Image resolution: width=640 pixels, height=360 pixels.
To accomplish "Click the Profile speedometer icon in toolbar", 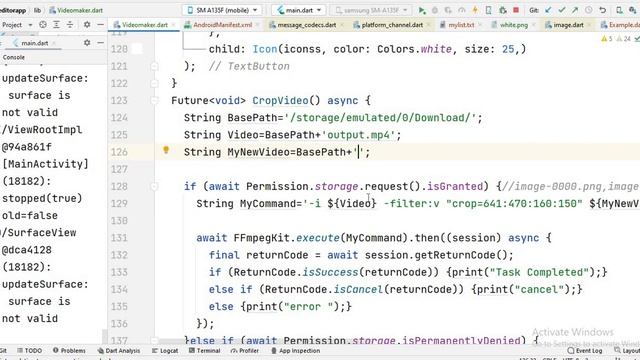I will 462,10.
